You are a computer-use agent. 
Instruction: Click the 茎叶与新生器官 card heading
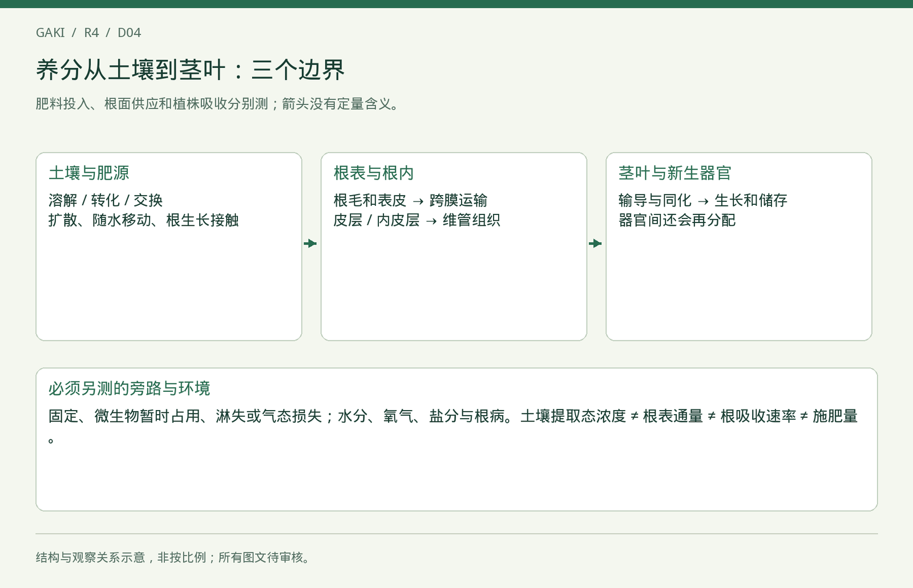click(675, 173)
